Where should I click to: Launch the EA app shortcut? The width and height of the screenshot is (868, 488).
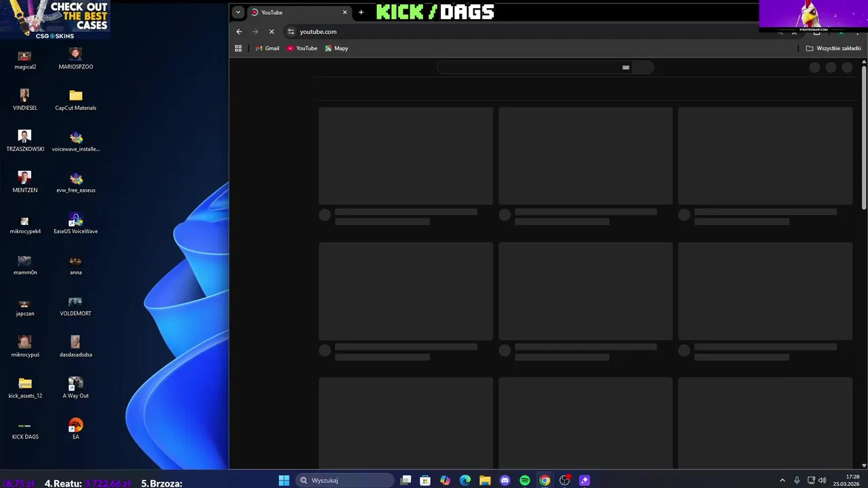[76, 430]
